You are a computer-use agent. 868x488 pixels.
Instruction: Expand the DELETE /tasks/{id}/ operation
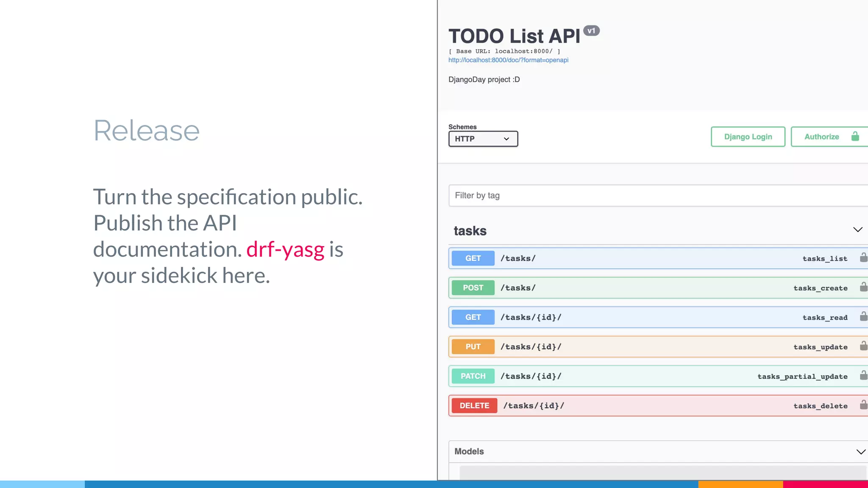pos(658,405)
